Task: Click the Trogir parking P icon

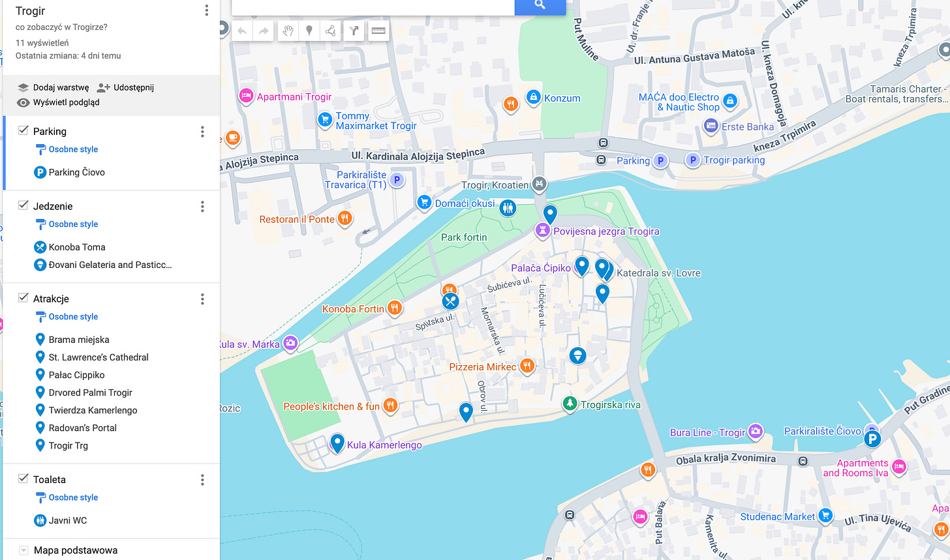Action: [693, 160]
